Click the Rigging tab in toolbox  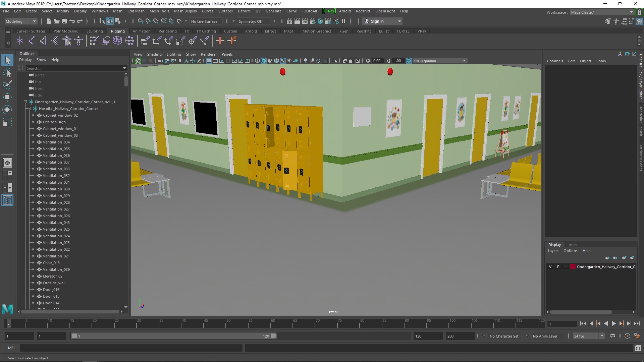point(117,31)
